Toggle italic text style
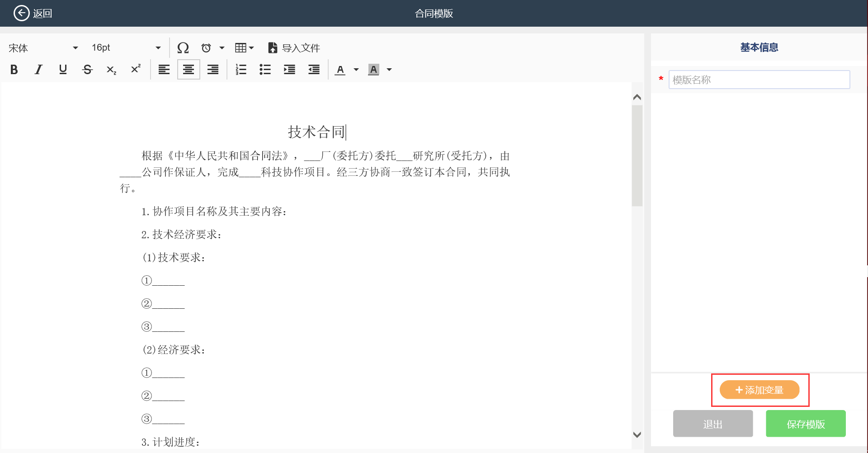868x453 pixels. click(38, 70)
